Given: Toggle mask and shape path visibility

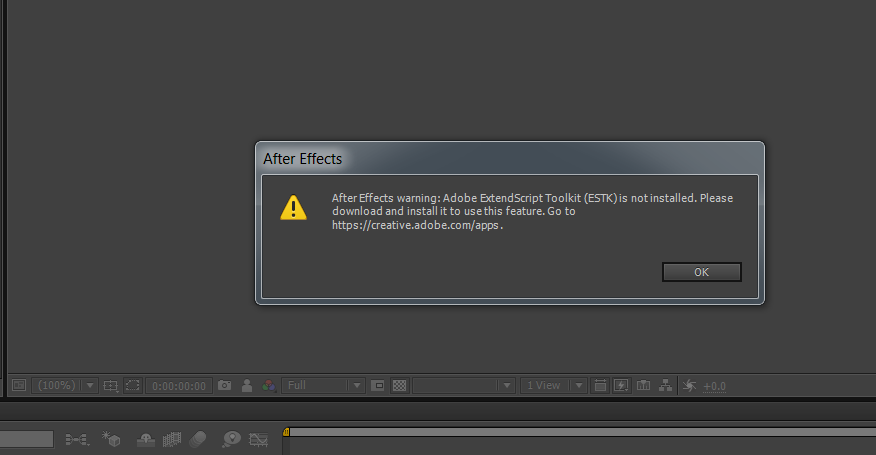Looking at the screenshot, I should coord(132,386).
